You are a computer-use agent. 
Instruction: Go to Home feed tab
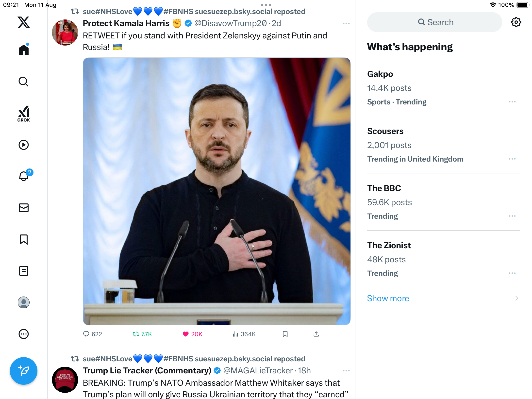pyautogui.click(x=24, y=50)
